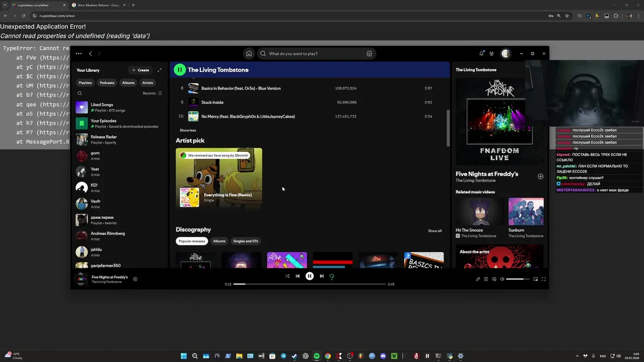
Task: Play the track No Mercy
Action: [x=309, y=116]
